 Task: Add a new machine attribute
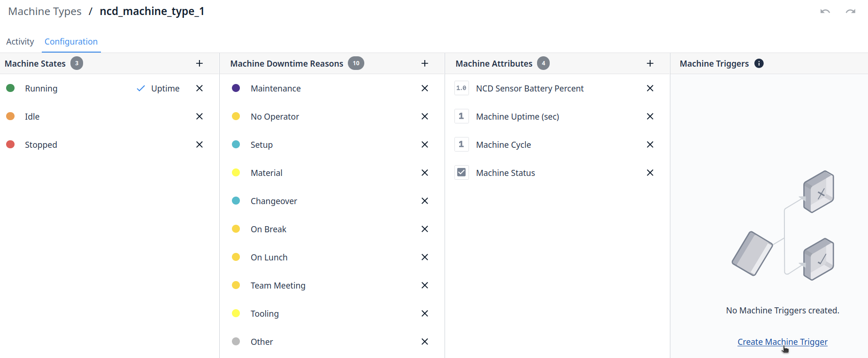pyautogui.click(x=650, y=63)
